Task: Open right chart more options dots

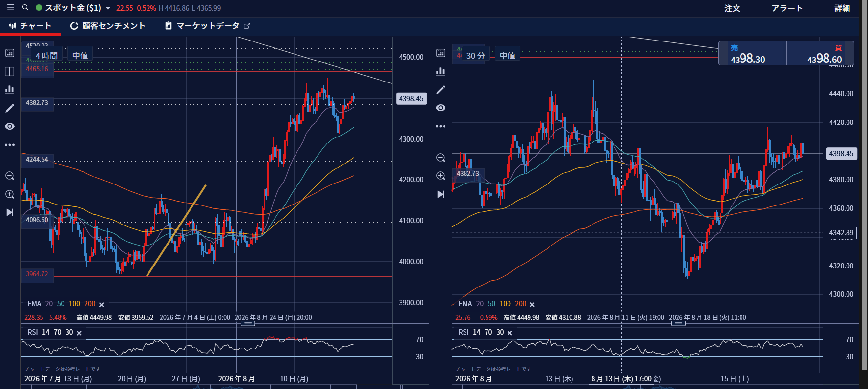Action: pos(441,126)
